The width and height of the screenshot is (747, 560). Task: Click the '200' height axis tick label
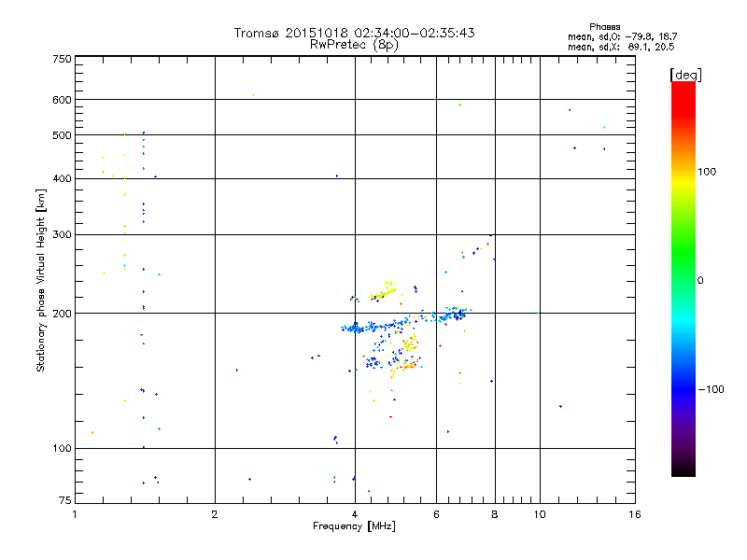click(x=62, y=314)
